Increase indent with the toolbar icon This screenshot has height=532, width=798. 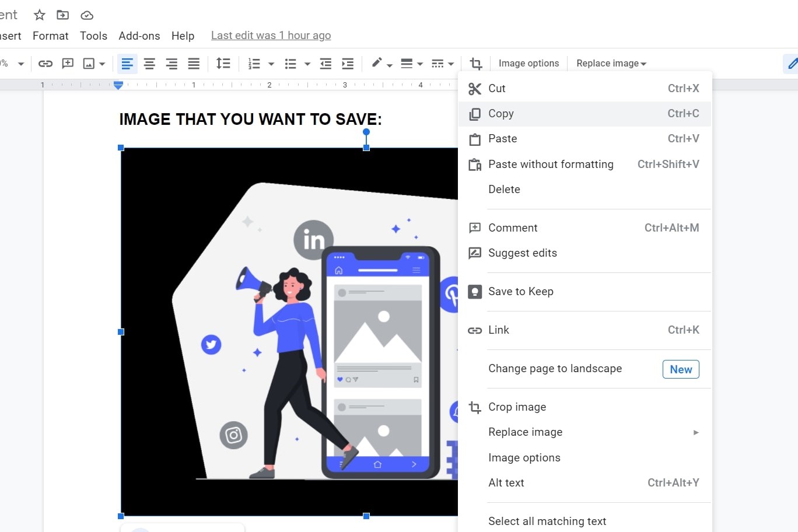point(348,64)
